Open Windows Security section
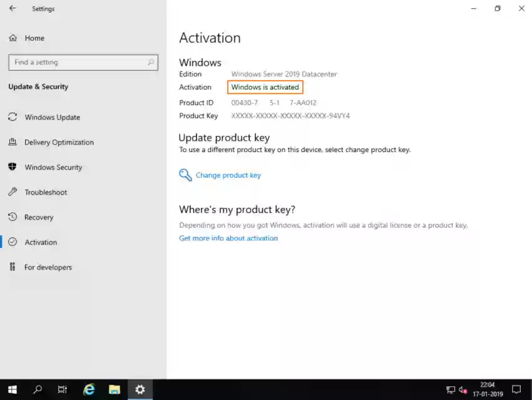The image size is (532, 400). pyautogui.click(x=53, y=167)
